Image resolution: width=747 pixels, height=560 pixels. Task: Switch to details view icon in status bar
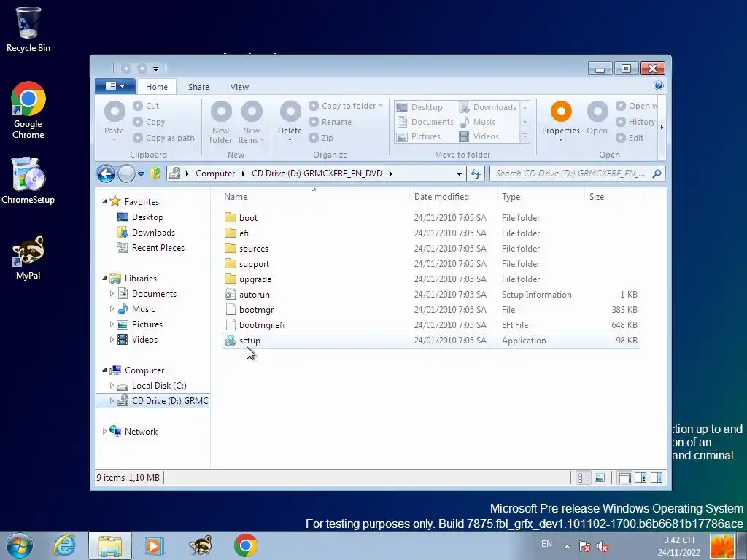tap(584, 478)
